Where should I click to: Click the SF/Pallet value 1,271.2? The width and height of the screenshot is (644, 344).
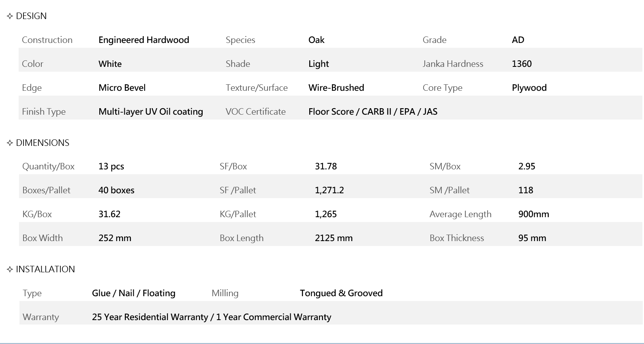pyautogui.click(x=329, y=190)
